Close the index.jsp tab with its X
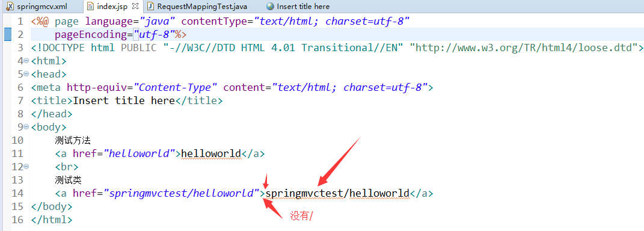Screen dimensions: 644x231 pyautogui.click(x=135, y=7)
